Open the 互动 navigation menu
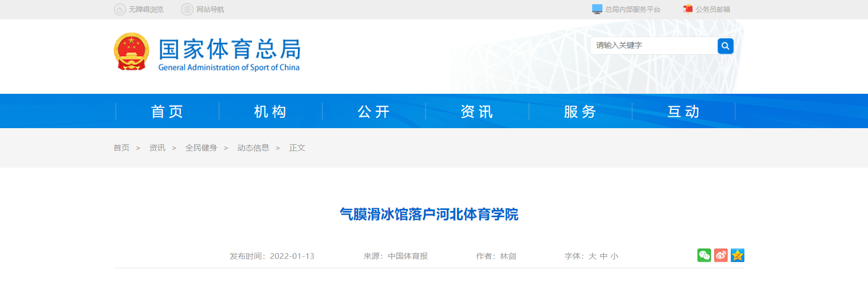The width and height of the screenshot is (868, 286). tap(684, 111)
